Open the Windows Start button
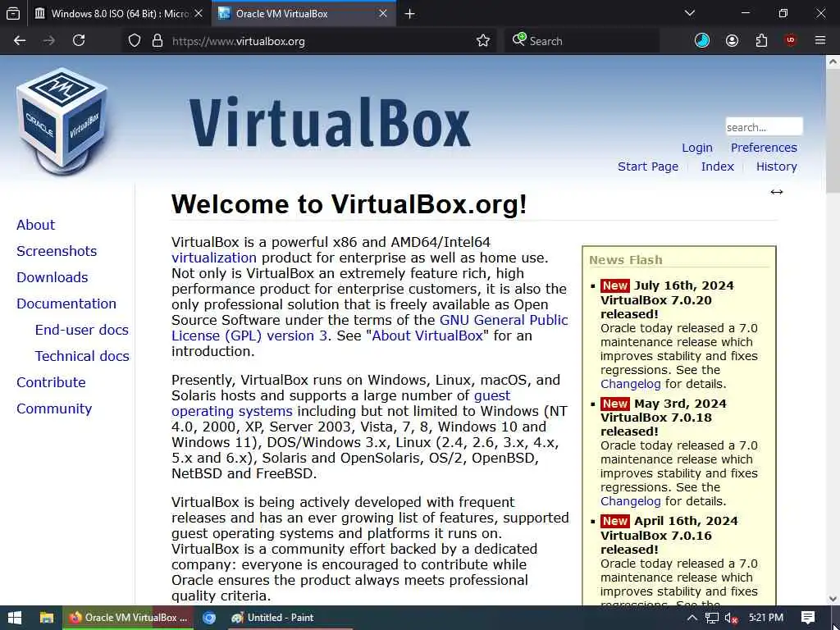The height and width of the screenshot is (630, 840). [15, 618]
